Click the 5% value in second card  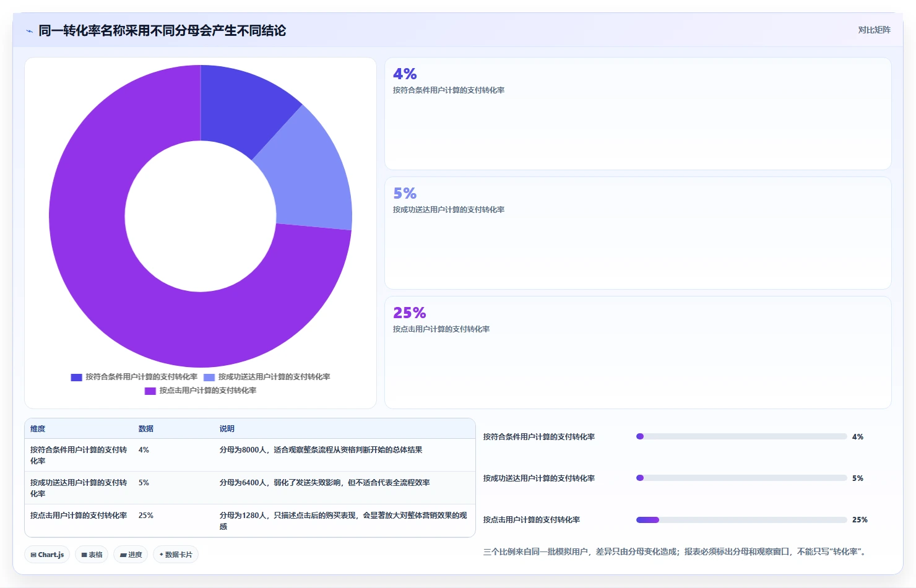(405, 193)
